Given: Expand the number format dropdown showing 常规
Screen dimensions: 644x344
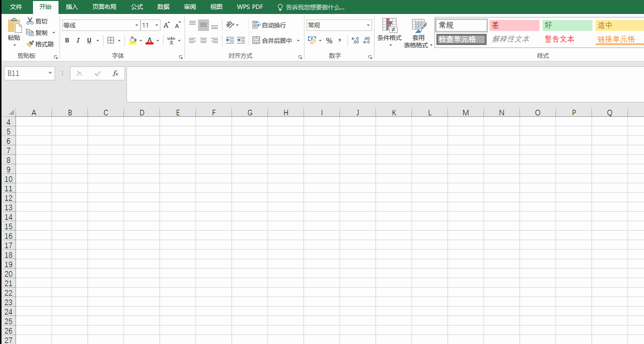Looking at the screenshot, I should tap(368, 25).
